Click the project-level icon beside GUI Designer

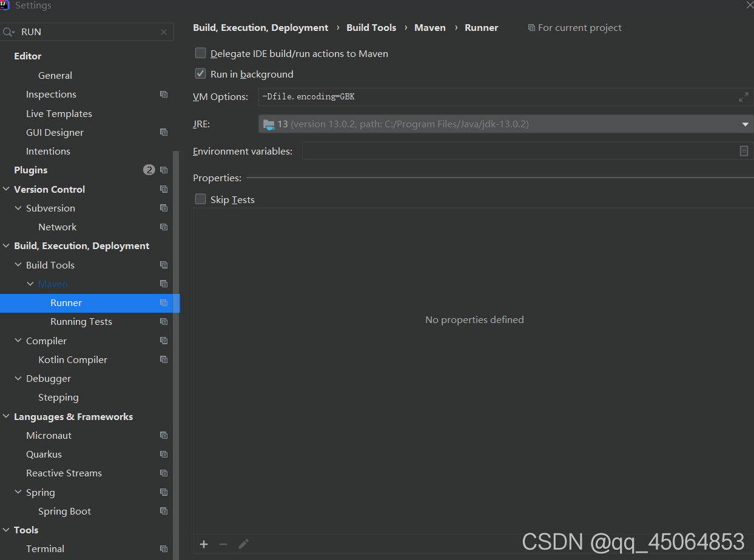164,132
